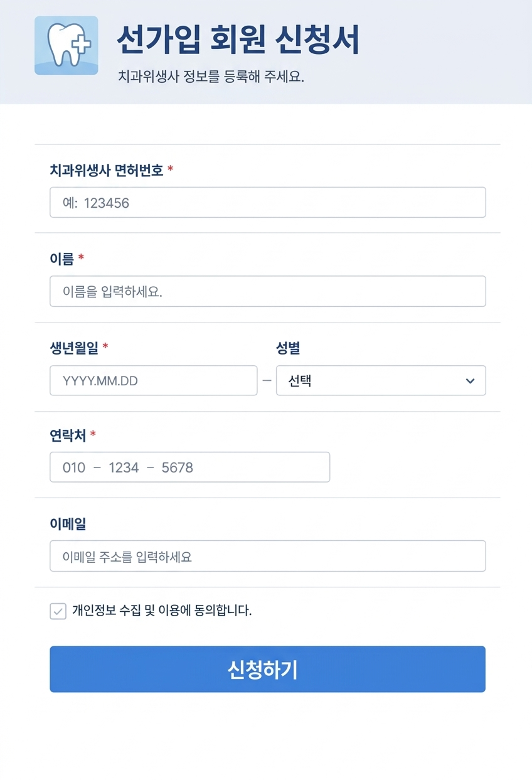The width and height of the screenshot is (532, 780).
Task: Click the 연락처 contact label
Action: [69, 435]
